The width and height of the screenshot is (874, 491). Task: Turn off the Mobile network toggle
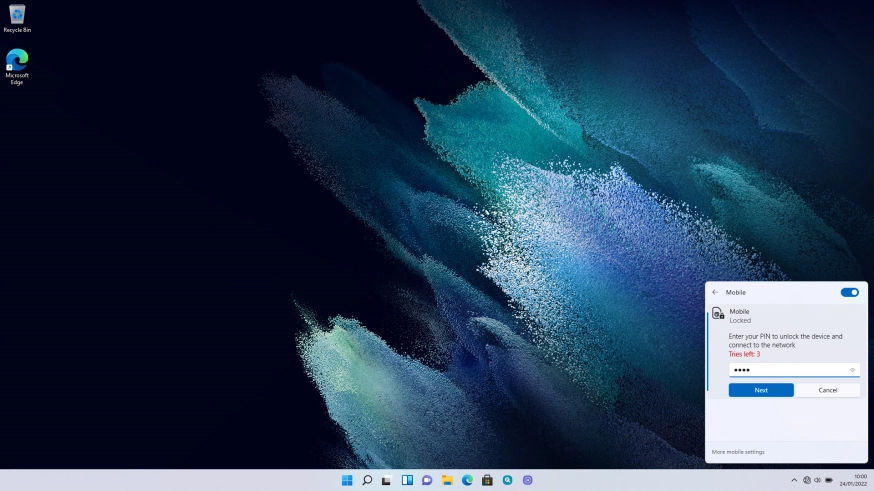[x=849, y=292]
